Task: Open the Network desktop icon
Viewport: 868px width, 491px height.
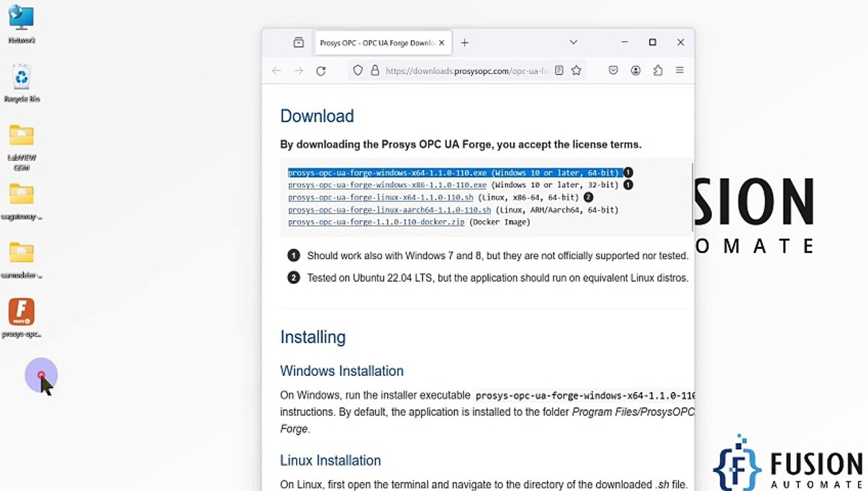Action: pos(22,24)
